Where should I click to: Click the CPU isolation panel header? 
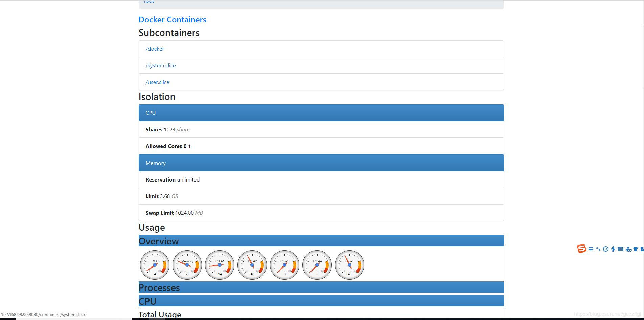pyautogui.click(x=321, y=113)
